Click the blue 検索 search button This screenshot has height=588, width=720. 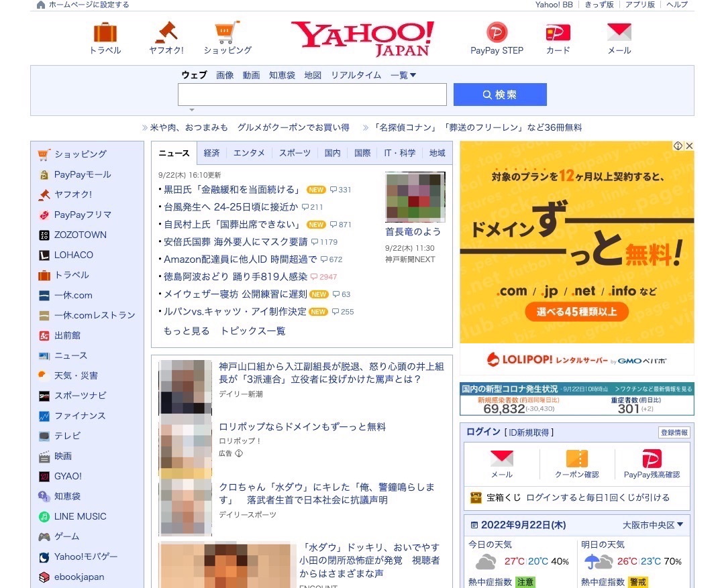coord(500,95)
